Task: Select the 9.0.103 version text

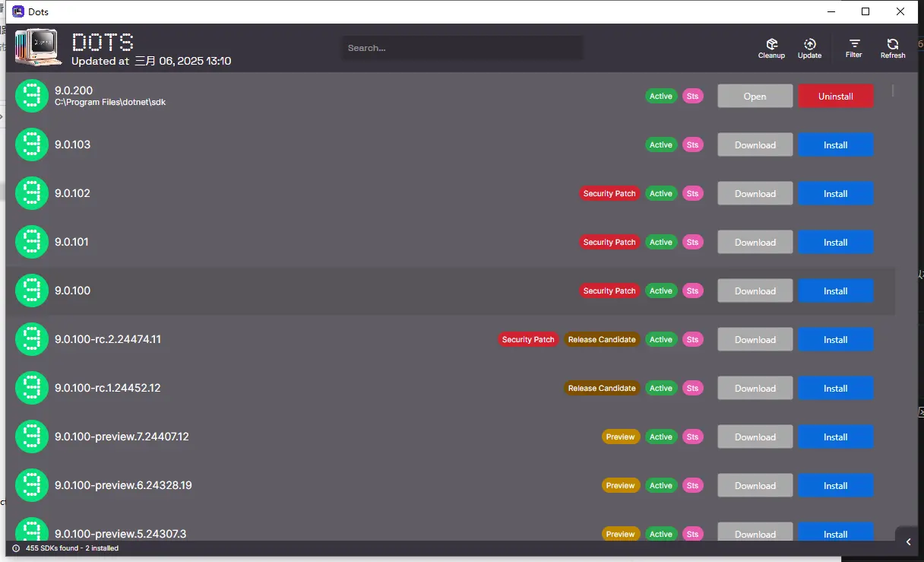Action: pos(72,144)
